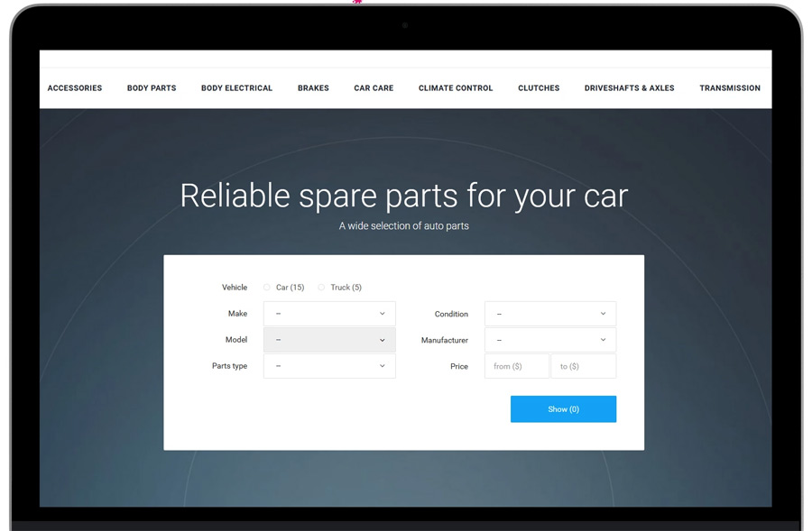Screen dimensions: 812x531
Task: Open the Climate Control category
Action: pos(456,88)
